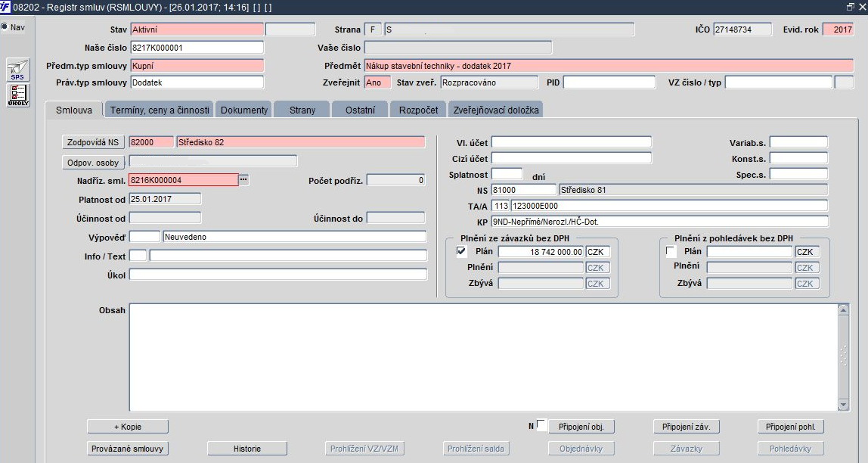Click the Závazky button
The width and height of the screenshot is (868, 463).
(x=686, y=449)
